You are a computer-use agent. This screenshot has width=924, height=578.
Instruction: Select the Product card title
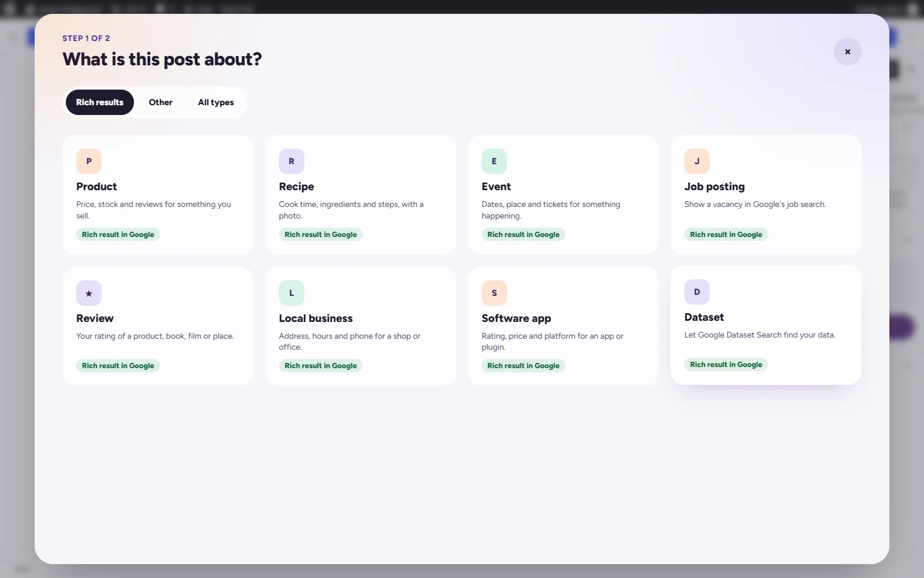click(x=96, y=187)
